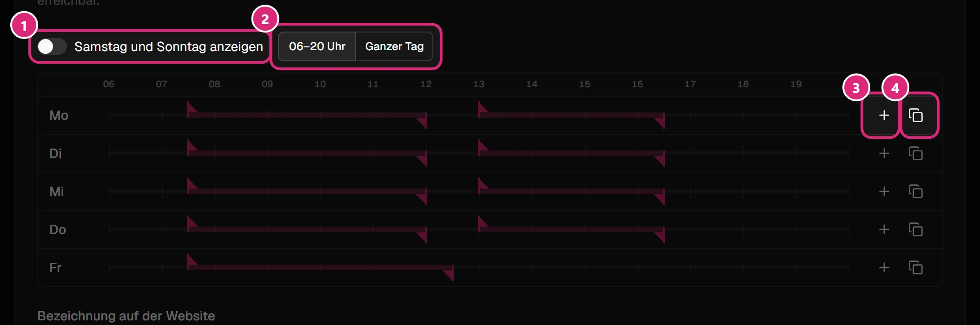Copy the Di schedule
Viewport: 980px width, 325px height.
point(916,153)
